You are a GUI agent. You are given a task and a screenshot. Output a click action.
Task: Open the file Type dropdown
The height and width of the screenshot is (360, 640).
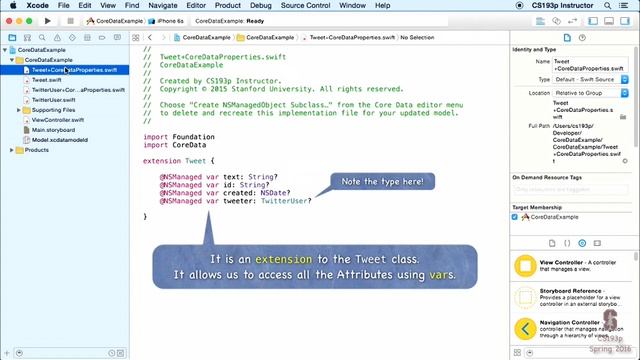[x=591, y=80]
